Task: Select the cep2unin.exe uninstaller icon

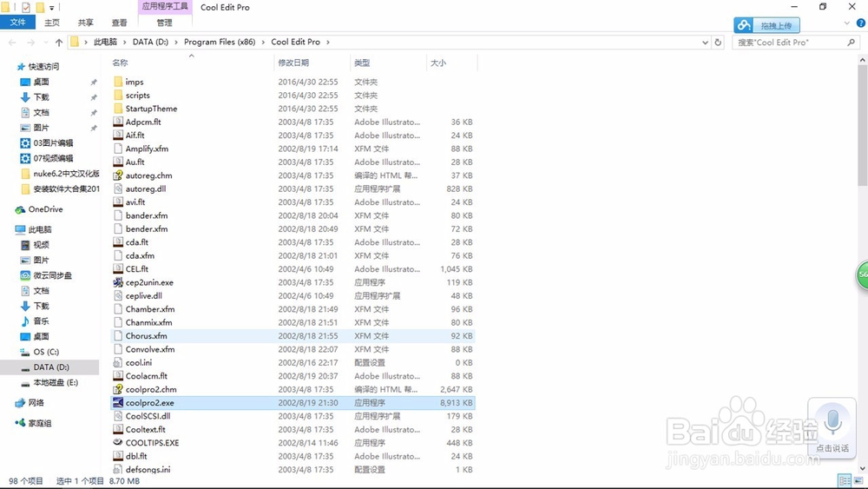Action: tap(118, 282)
